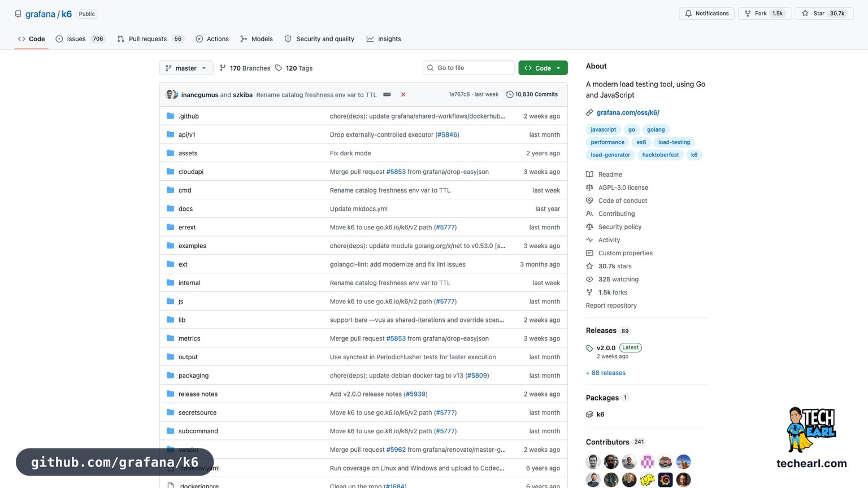
Task: Open the Models tab
Action: pos(257,39)
